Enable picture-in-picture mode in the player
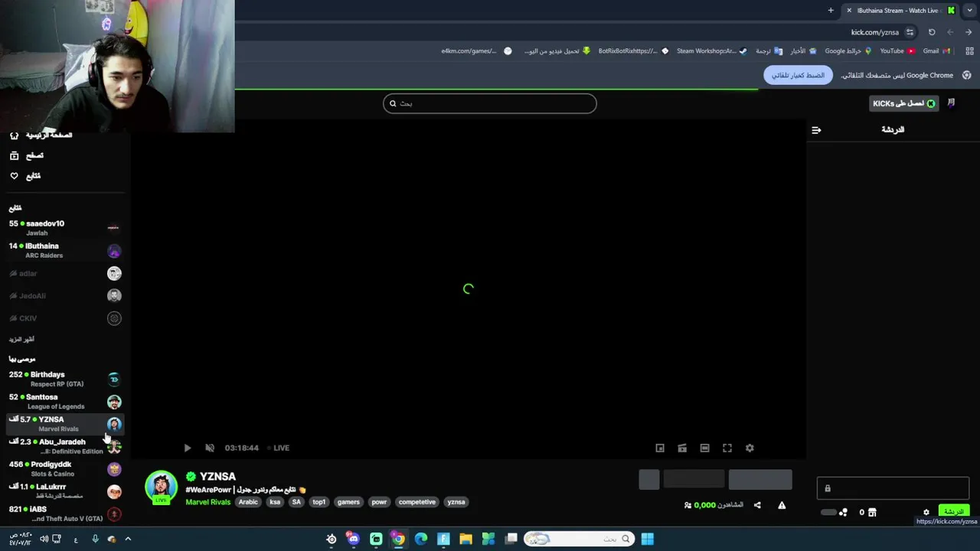The width and height of the screenshot is (980, 551). click(660, 448)
